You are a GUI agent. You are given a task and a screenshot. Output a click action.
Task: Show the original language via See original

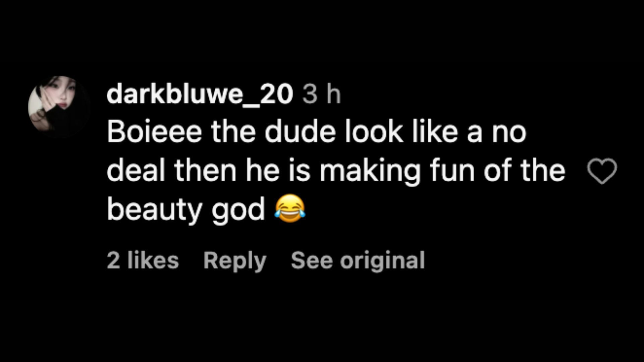point(358,260)
